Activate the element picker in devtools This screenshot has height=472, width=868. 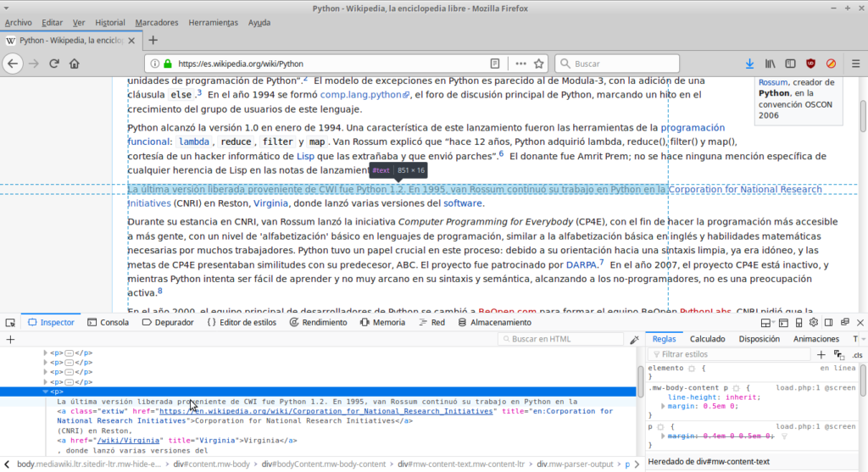pos(10,323)
